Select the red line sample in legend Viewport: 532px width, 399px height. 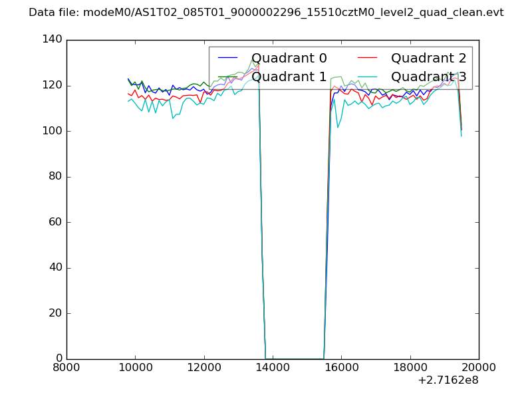(368, 59)
